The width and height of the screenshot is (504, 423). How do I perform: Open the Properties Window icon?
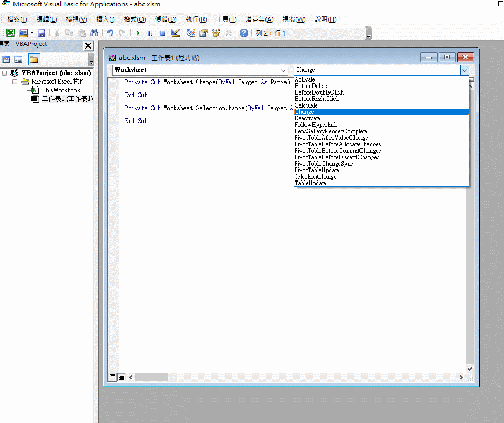pos(203,33)
